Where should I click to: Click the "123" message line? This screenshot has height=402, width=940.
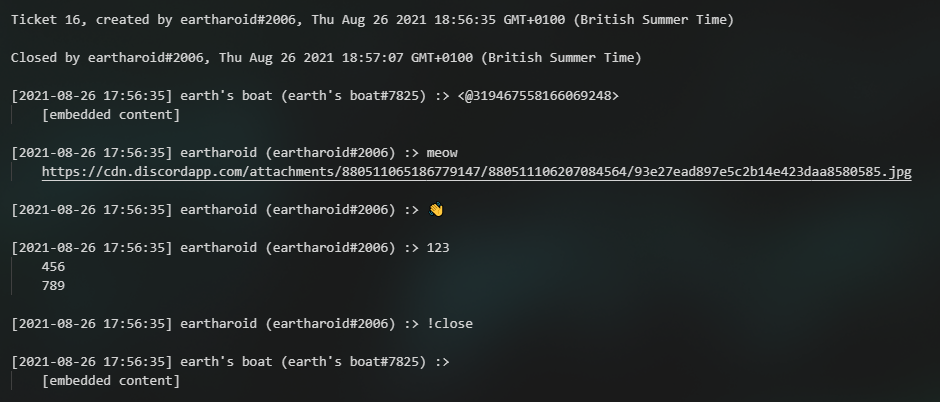pos(439,248)
